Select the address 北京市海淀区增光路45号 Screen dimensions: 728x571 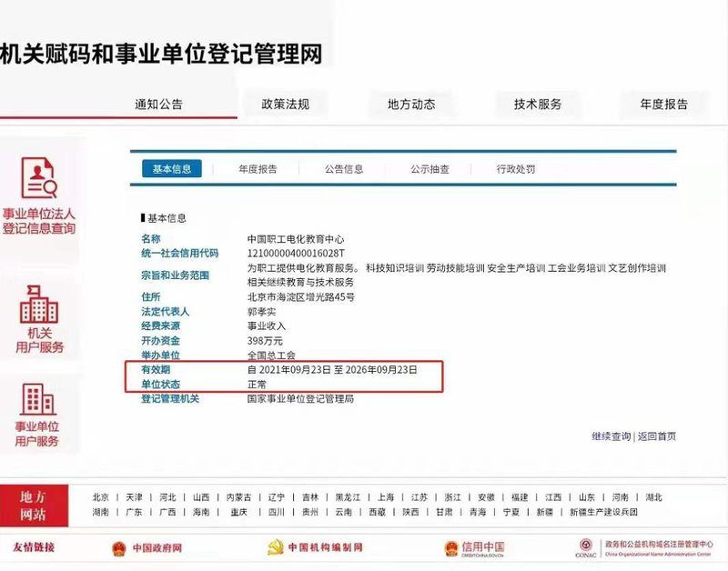[x=301, y=296]
